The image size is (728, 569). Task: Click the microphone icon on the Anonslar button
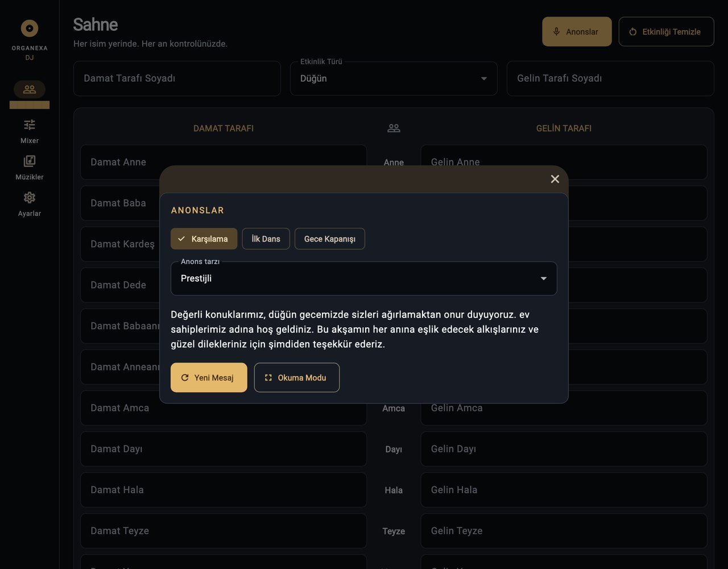pyautogui.click(x=557, y=32)
